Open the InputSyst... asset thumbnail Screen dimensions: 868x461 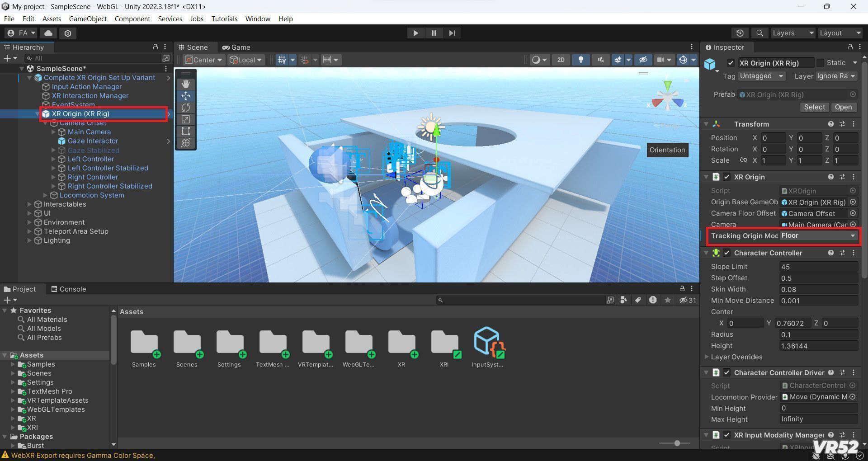tap(487, 347)
